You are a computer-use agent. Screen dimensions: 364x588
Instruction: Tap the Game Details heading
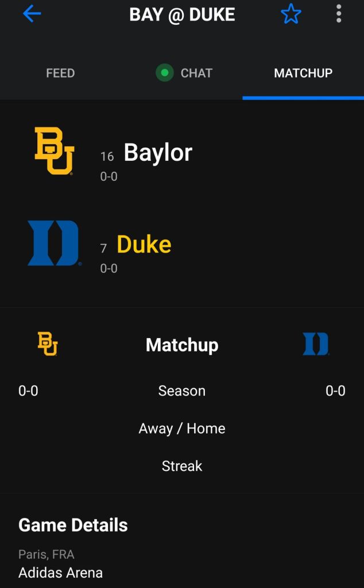[x=73, y=525]
